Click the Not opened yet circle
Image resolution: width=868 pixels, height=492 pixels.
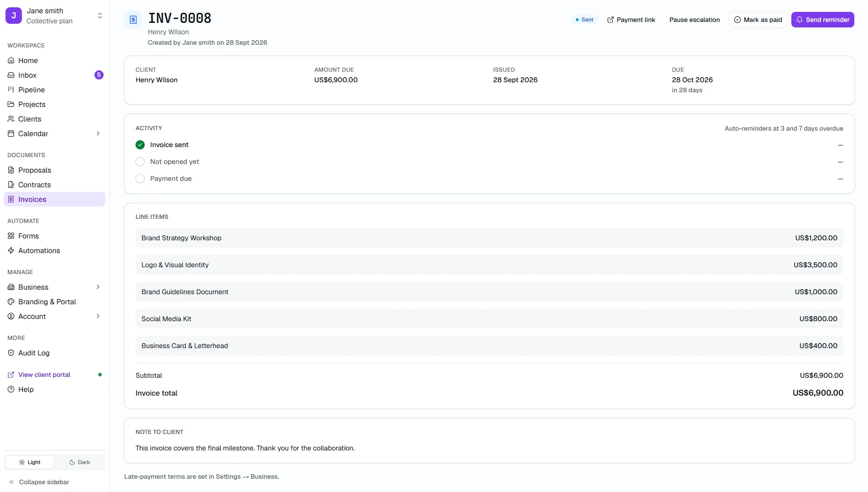[x=140, y=162]
